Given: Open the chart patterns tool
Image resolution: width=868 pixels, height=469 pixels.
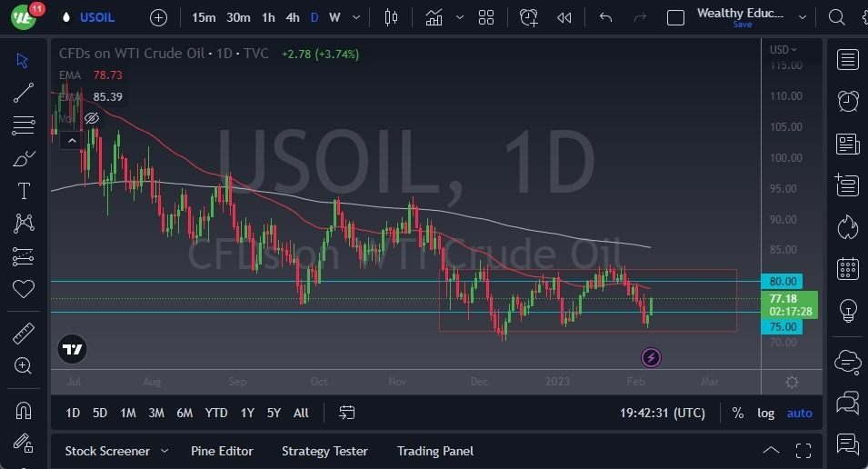Looking at the screenshot, I should (24, 224).
